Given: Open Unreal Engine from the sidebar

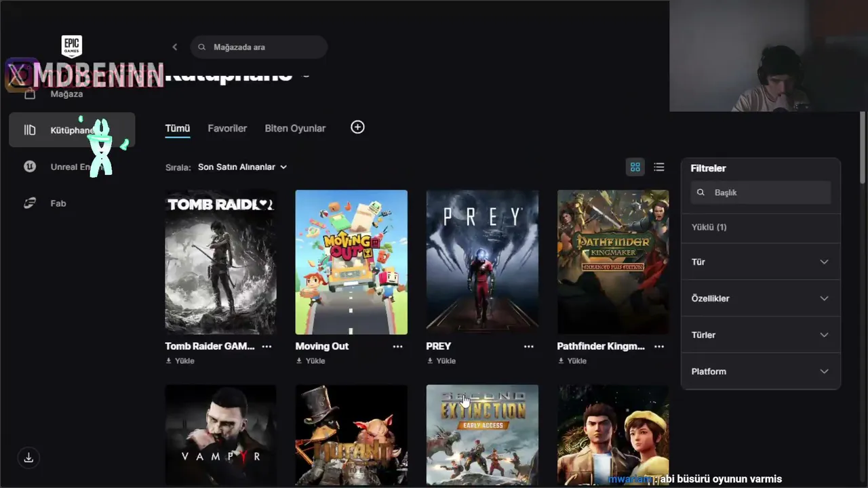Looking at the screenshot, I should 72,167.
